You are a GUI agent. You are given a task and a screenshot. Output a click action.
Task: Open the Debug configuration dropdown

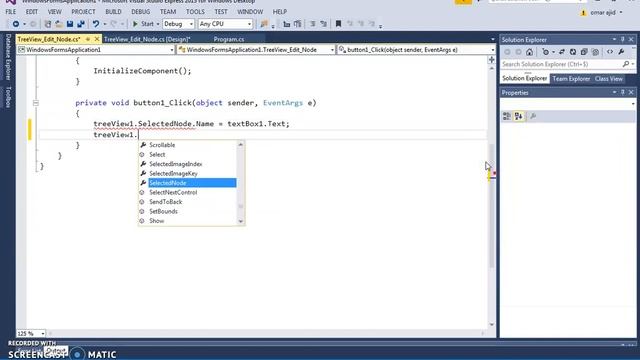click(x=178, y=24)
